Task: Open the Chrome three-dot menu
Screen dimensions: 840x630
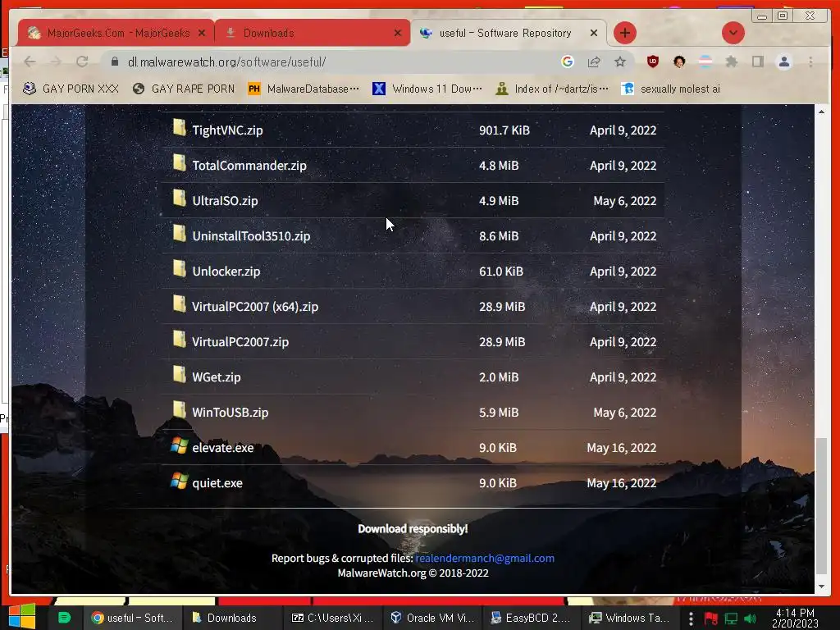Action: pos(810,62)
